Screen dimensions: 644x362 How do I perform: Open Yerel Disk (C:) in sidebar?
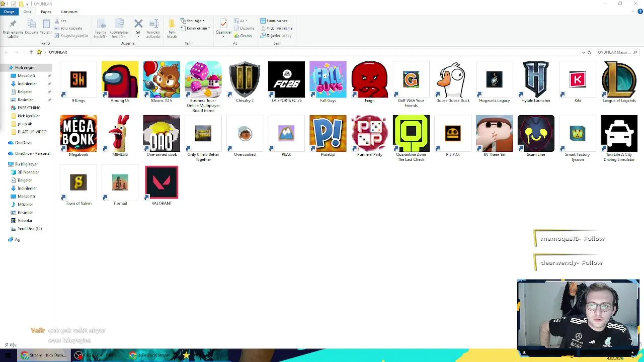tap(29, 228)
